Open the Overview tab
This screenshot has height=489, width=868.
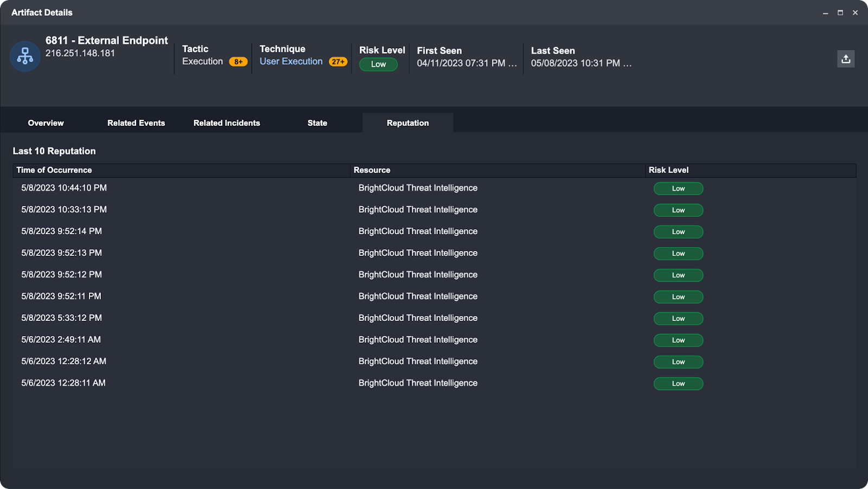(x=46, y=123)
